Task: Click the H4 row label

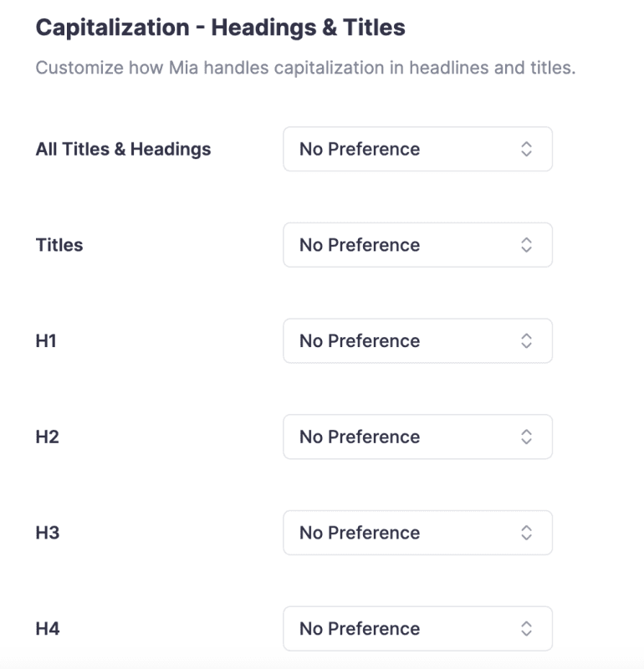Action: coord(47,629)
